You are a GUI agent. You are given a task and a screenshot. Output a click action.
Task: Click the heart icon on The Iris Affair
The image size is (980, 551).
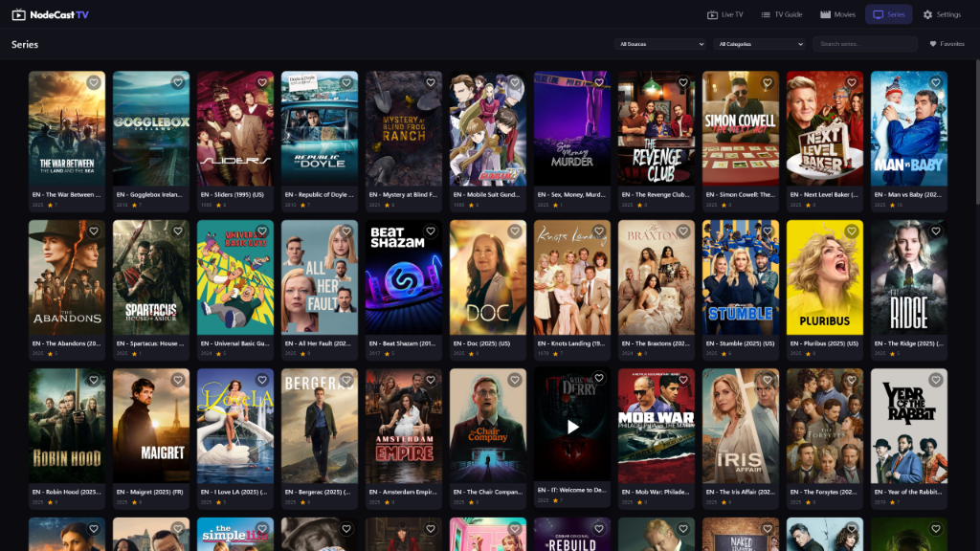pos(768,380)
